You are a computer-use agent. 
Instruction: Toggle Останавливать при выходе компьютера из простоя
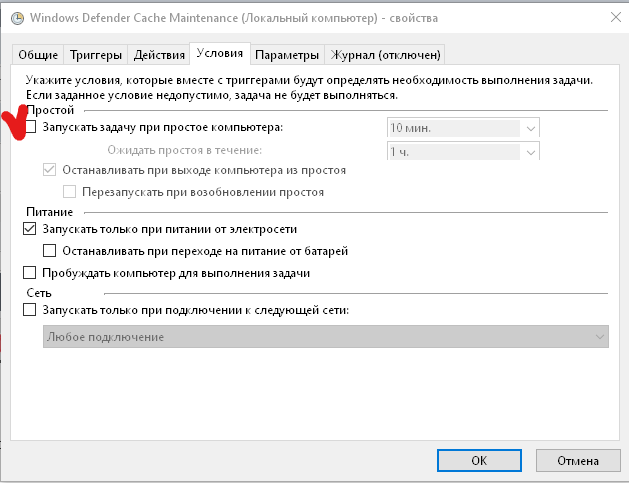[50, 171]
